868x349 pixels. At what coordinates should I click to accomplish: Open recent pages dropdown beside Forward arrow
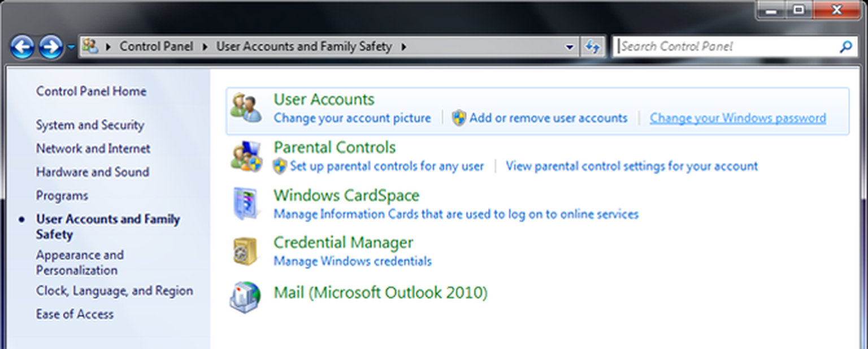pyautogui.click(x=71, y=48)
